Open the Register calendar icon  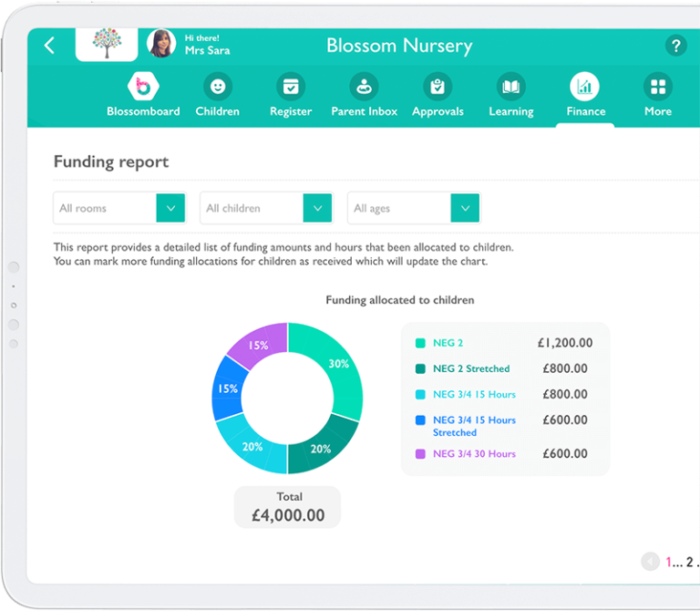click(291, 88)
